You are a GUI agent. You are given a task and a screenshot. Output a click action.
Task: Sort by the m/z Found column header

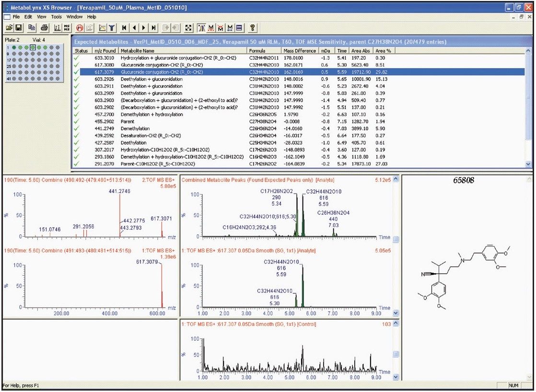click(105, 51)
